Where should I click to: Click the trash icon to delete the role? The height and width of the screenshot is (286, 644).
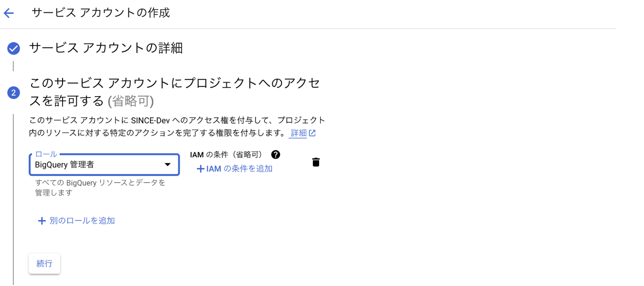[316, 162]
